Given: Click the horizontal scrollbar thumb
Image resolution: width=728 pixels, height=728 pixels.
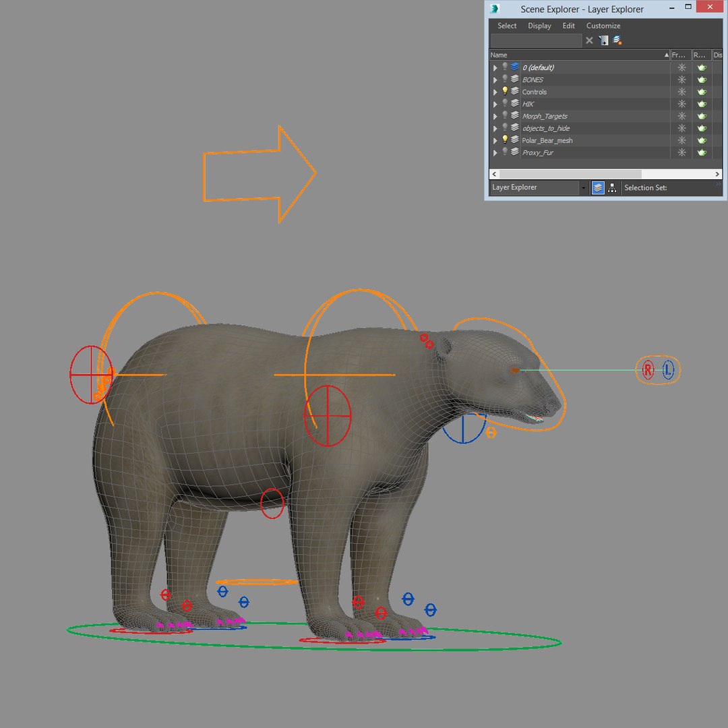Looking at the screenshot, I should 570,174.
